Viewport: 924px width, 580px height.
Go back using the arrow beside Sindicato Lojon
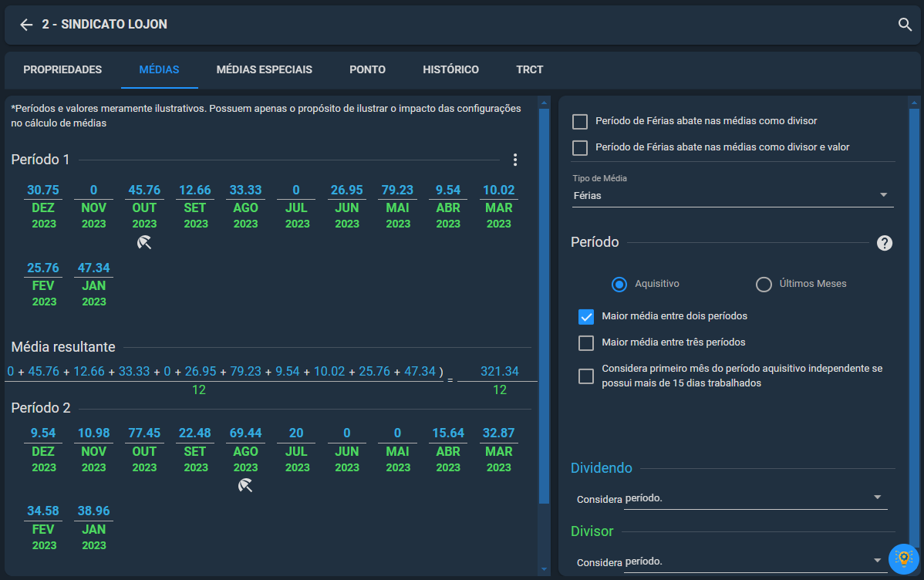(x=26, y=24)
